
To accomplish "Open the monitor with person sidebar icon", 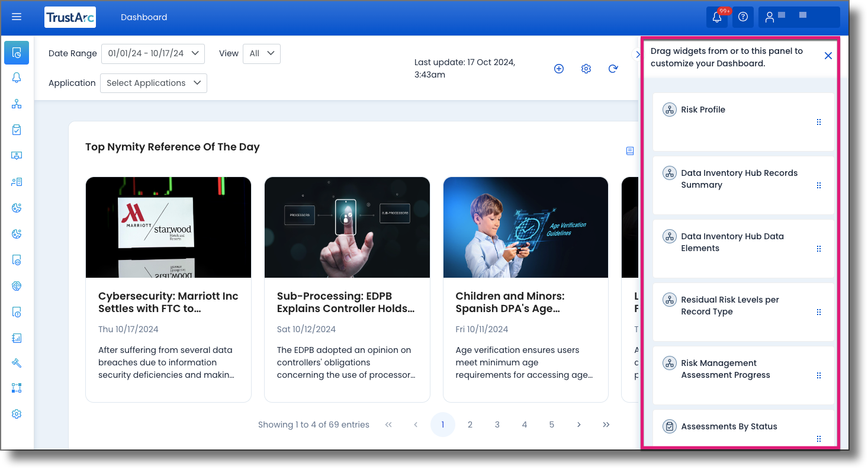I will [x=17, y=156].
